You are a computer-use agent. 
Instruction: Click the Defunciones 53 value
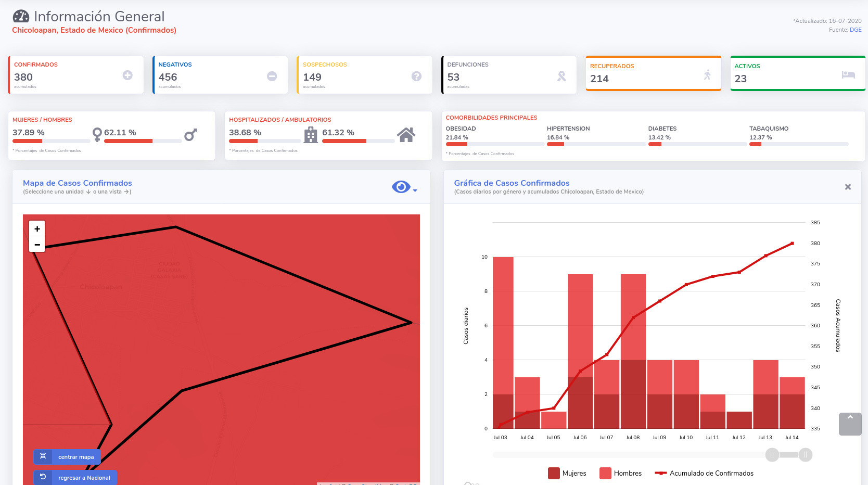coord(453,77)
